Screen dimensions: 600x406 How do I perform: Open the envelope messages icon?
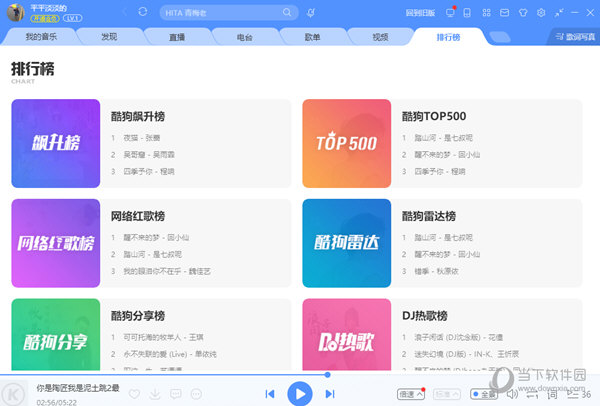505,13
